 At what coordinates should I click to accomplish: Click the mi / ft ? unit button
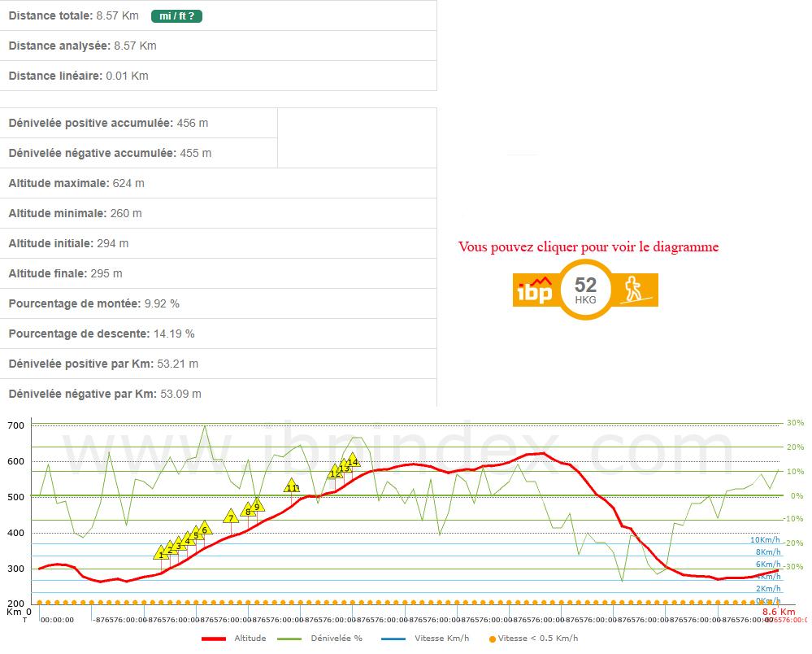click(x=176, y=15)
